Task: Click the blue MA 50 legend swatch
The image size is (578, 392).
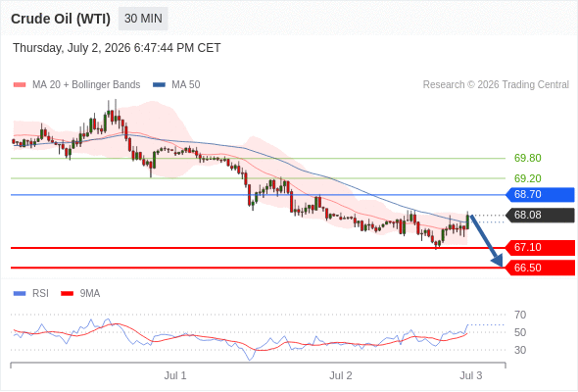Action: point(159,85)
